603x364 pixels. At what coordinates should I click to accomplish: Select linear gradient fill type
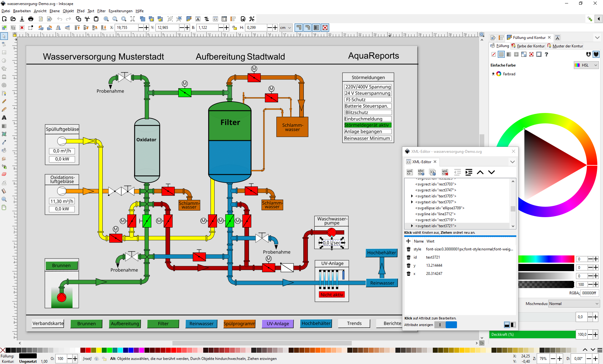(509, 54)
